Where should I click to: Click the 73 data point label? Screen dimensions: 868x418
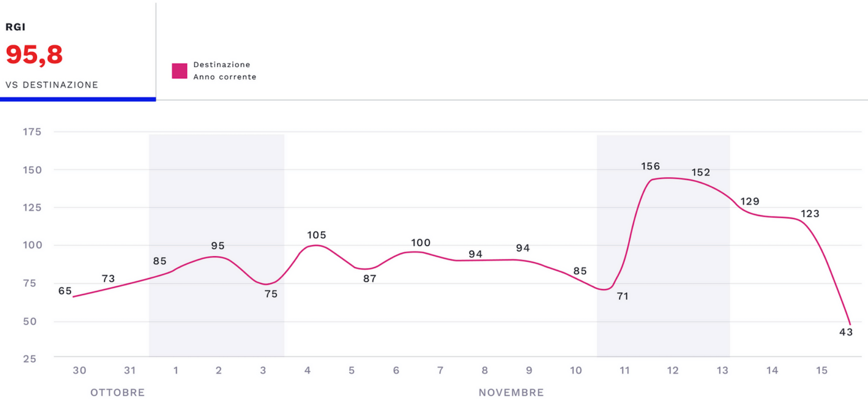(108, 278)
